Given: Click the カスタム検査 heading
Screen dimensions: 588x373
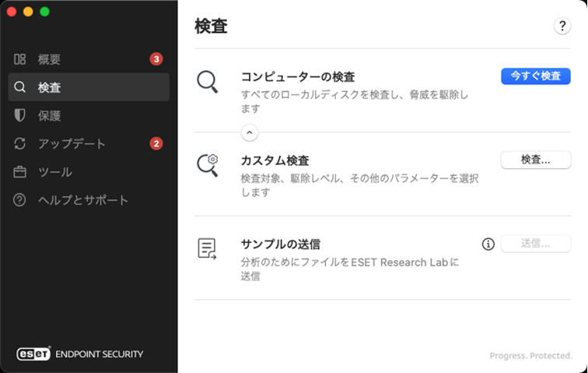Looking at the screenshot, I should (x=275, y=160).
